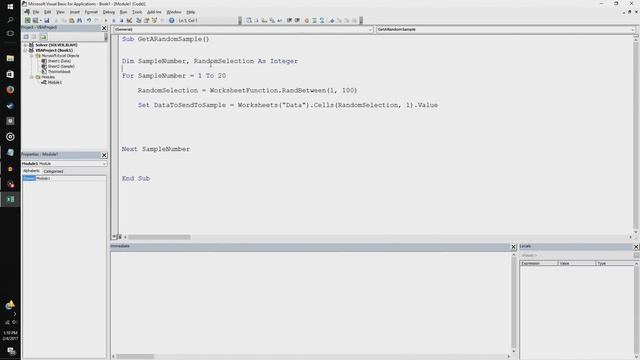
Task: Click the blue Help question mark icon
Action: click(x=172, y=20)
